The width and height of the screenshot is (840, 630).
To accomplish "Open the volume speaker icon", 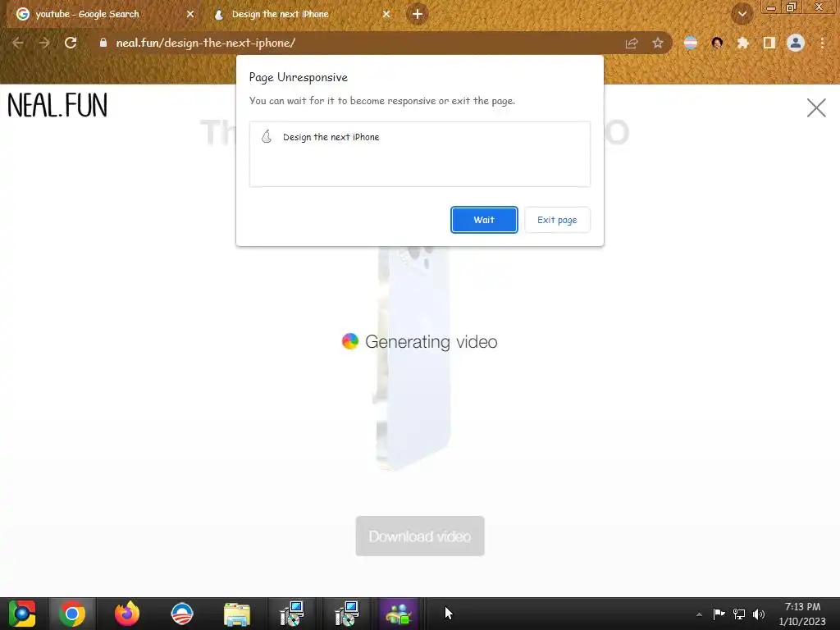I will [x=759, y=614].
